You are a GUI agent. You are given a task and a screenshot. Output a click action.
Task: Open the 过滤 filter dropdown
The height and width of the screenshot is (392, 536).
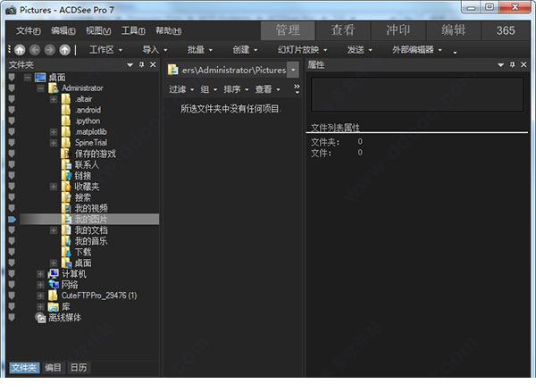tap(181, 89)
